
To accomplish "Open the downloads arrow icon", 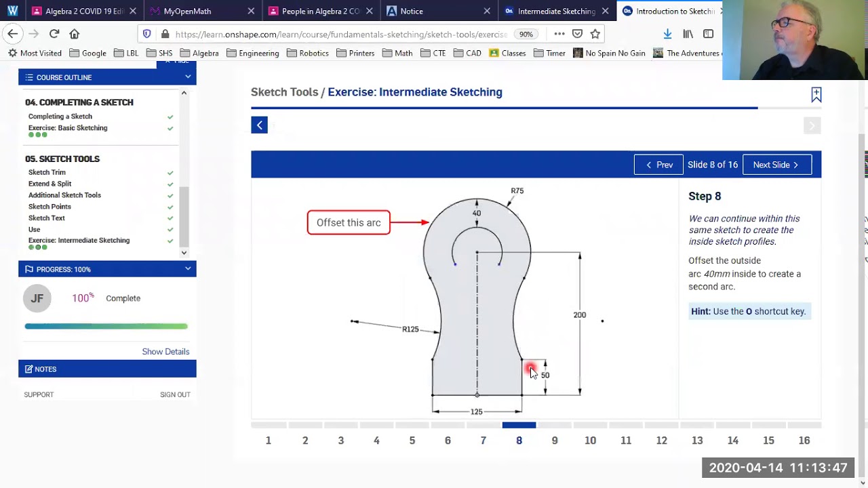I will point(667,34).
